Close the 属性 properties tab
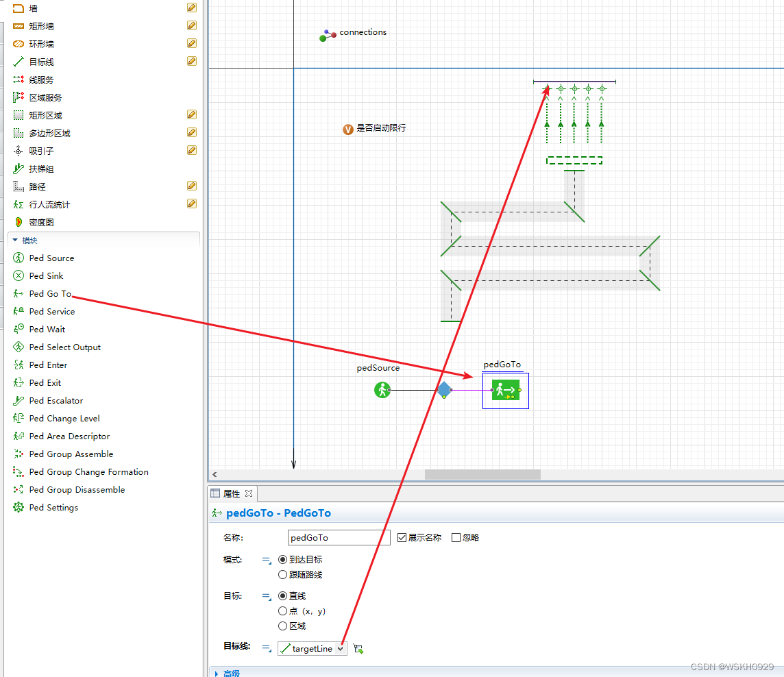The image size is (784, 677). tap(249, 493)
